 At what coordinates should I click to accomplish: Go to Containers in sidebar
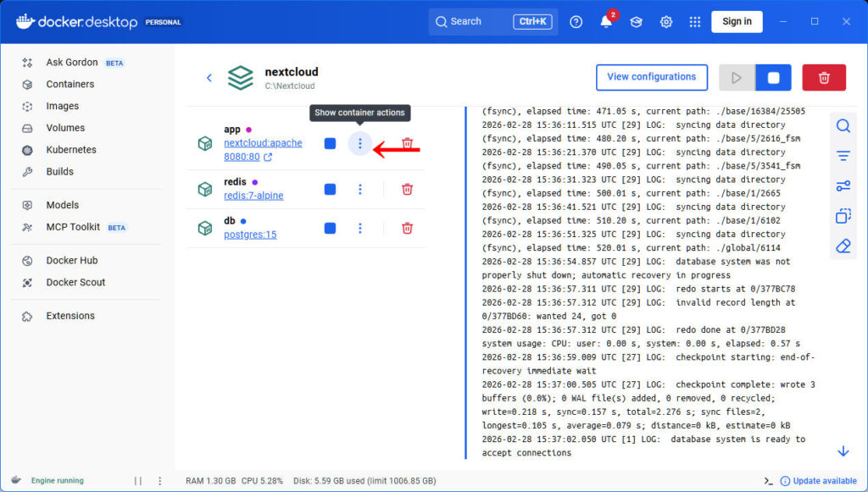click(70, 84)
